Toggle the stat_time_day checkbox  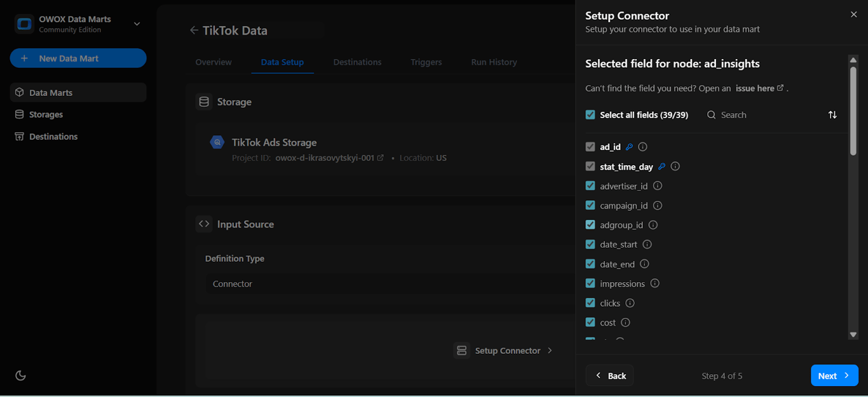590,166
